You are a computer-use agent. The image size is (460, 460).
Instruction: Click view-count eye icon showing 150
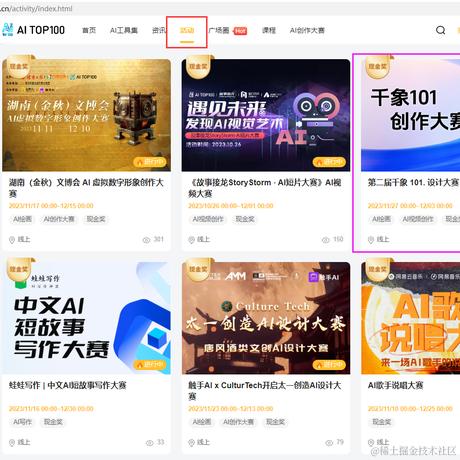[x=326, y=240]
